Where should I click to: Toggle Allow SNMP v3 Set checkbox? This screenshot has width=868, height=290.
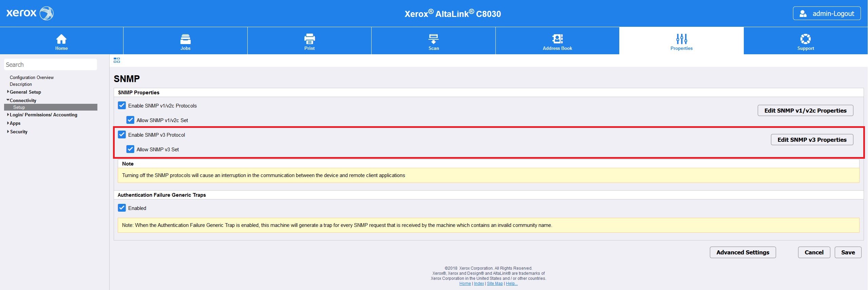[130, 149]
